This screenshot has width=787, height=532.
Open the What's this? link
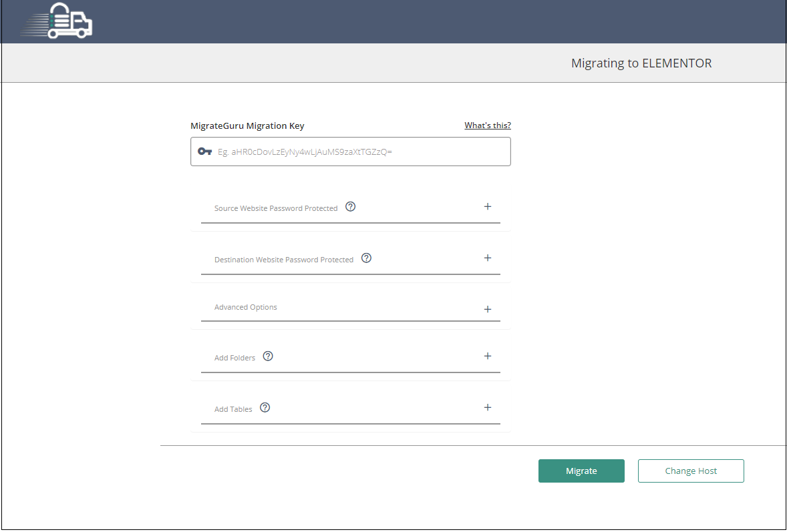tap(488, 125)
